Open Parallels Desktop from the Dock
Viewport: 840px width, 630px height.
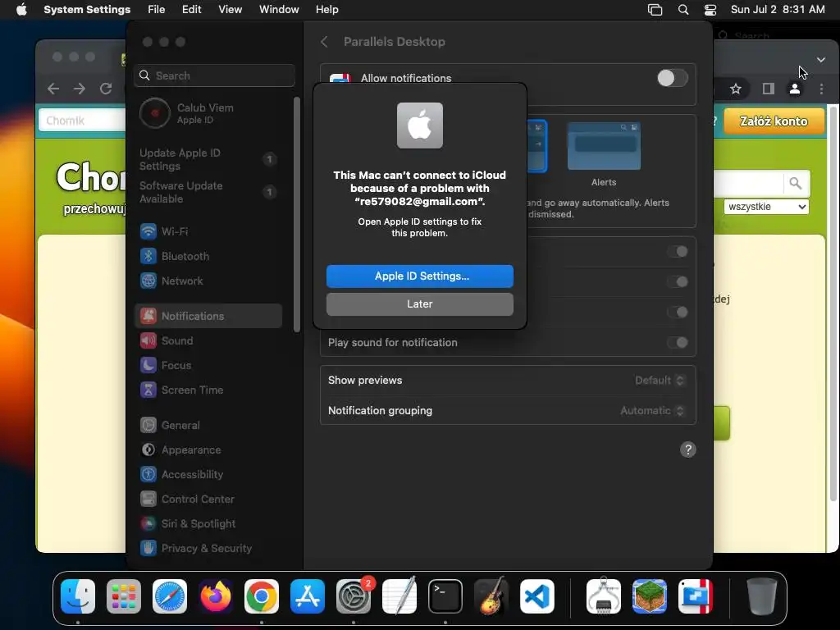coord(696,596)
